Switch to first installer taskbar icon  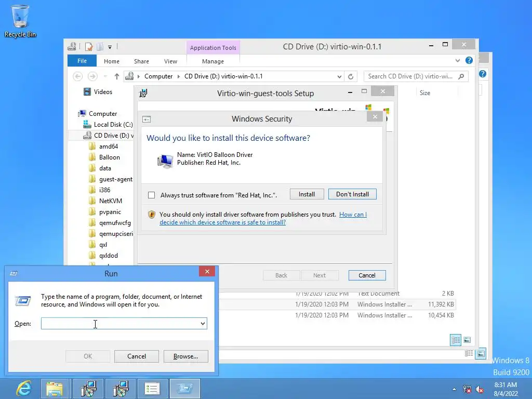(89, 389)
